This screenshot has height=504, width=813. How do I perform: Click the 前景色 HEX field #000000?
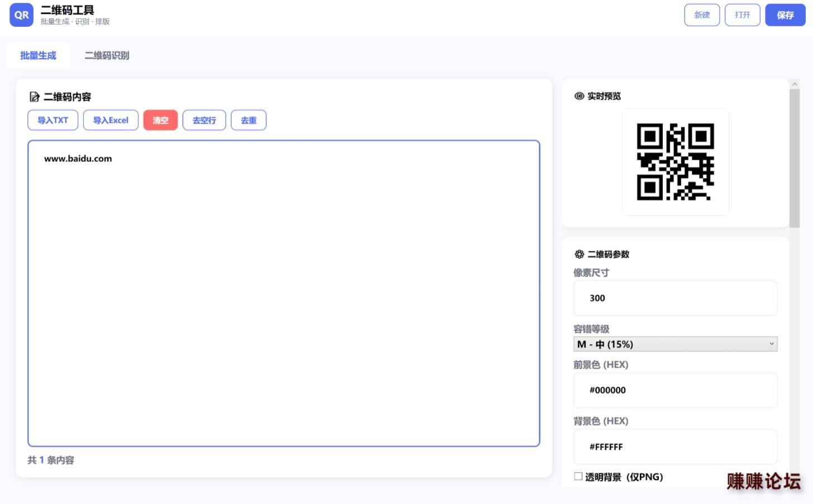[675, 390]
